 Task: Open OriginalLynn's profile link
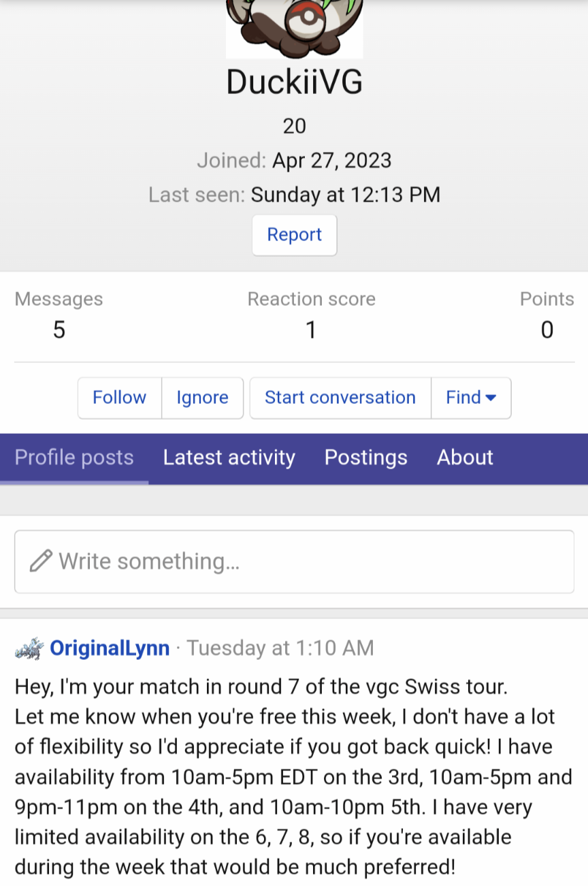pos(110,648)
